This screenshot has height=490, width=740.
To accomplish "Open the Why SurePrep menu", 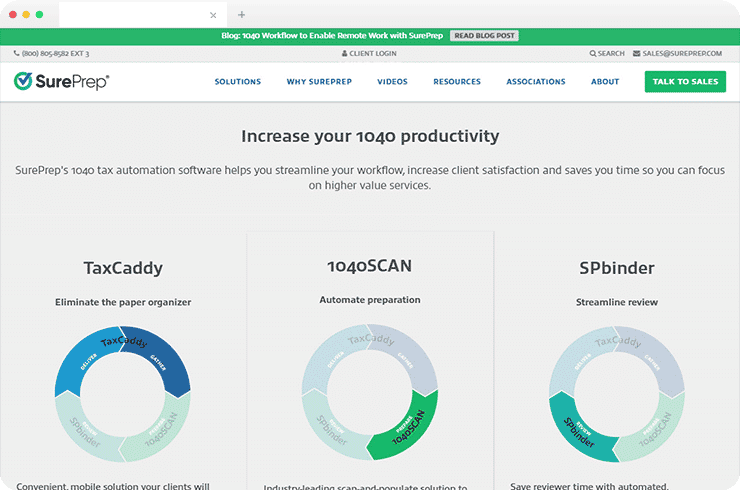I will (x=319, y=82).
